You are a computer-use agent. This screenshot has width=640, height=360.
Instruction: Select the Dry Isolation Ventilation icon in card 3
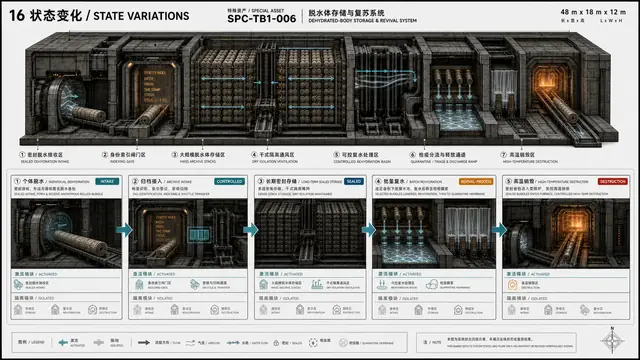pos(317,284)
